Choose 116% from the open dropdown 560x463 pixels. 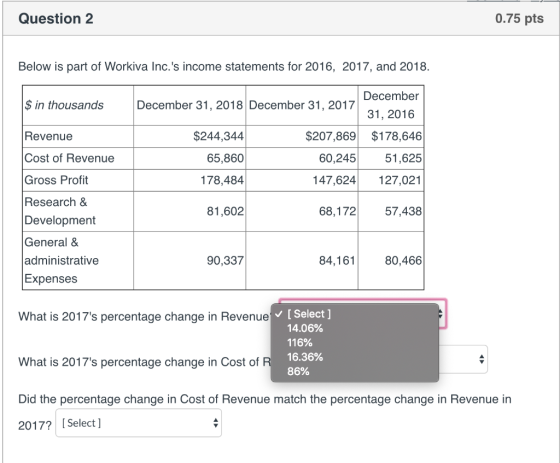[355, 343]
